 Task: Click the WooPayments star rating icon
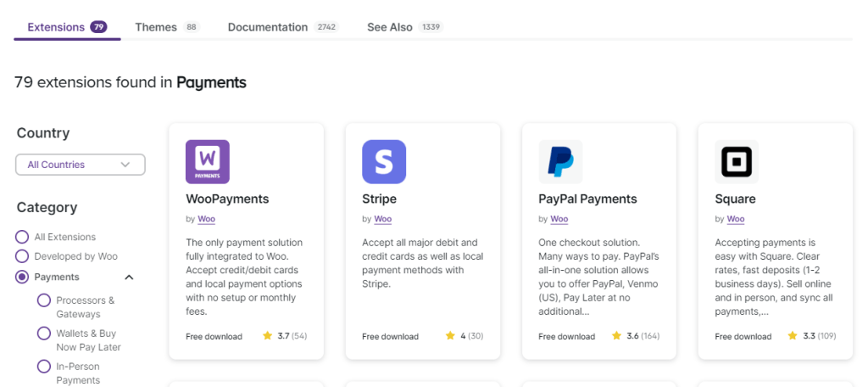point(268,336)
